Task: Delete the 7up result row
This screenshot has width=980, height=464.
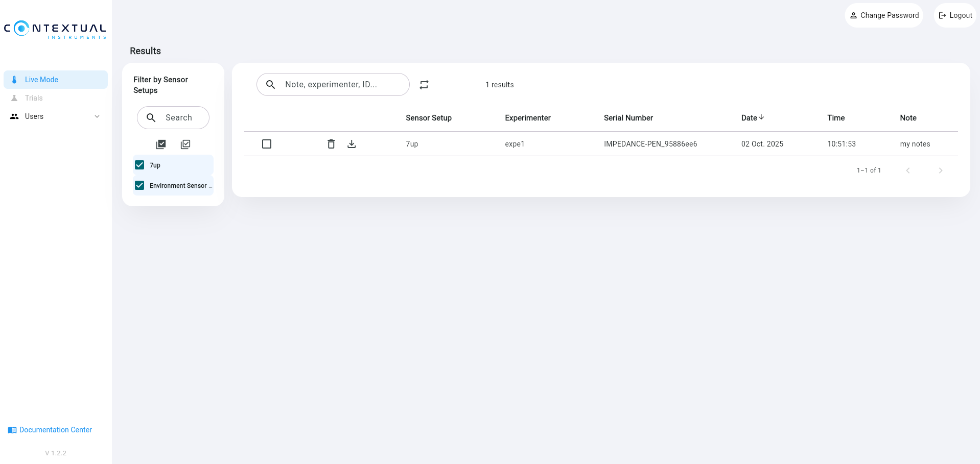Action: pyautogui.click(x=331, y=144)
